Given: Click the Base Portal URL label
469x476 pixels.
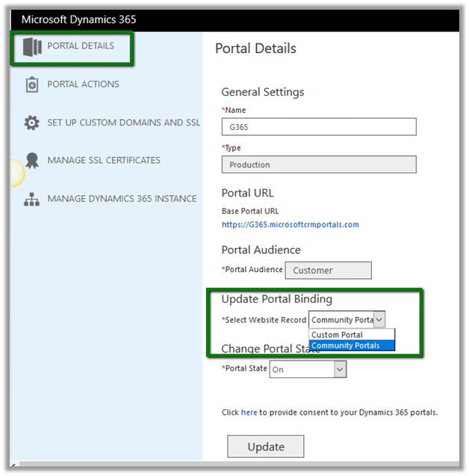Looking at the screenshot, I should click(x=250, y=211).
